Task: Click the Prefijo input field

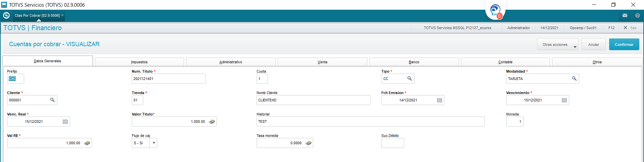Action: (x=15, y=79)
